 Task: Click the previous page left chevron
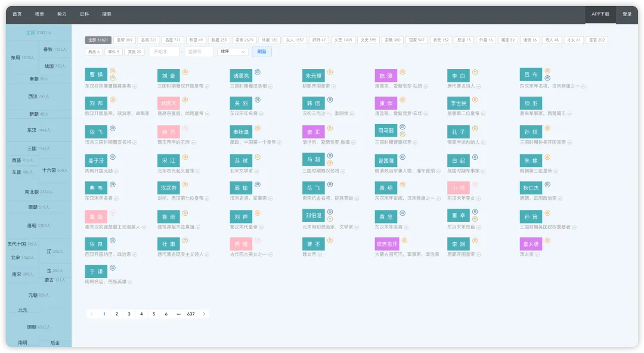[x=91, y=314]
